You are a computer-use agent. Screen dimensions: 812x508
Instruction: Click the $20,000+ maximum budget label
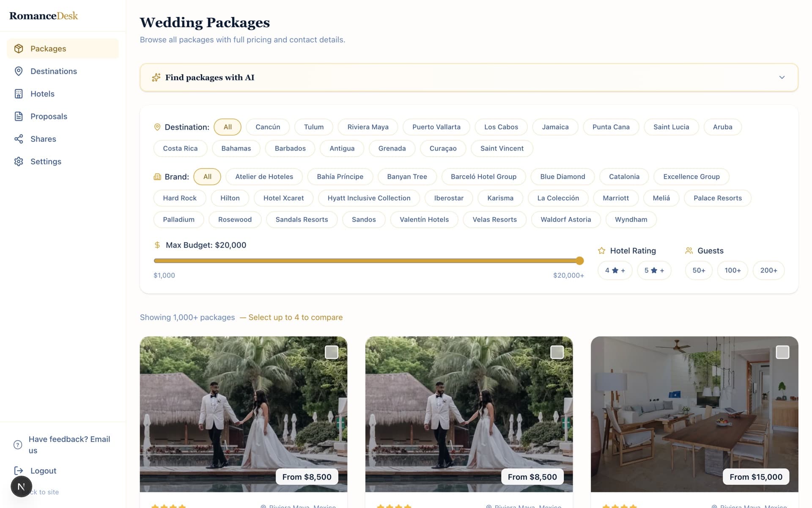tap(568, 276)
